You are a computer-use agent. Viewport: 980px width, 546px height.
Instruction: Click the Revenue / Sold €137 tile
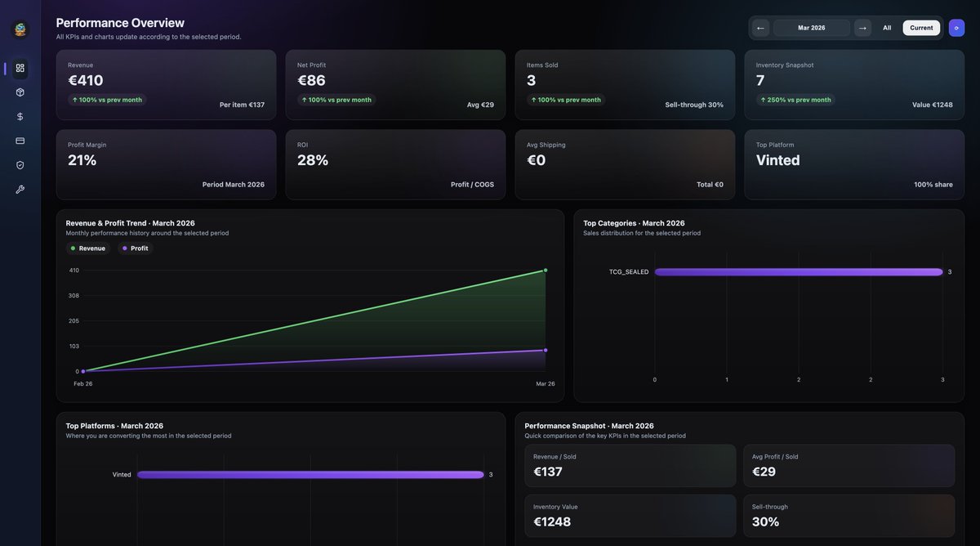click(630, 466)
